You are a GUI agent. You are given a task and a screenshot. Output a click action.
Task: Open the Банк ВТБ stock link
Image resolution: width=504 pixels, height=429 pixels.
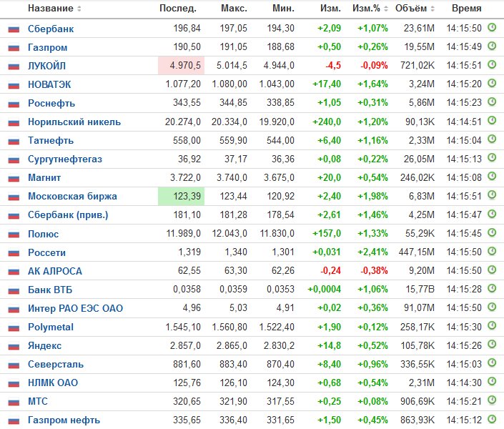[50, 290]
